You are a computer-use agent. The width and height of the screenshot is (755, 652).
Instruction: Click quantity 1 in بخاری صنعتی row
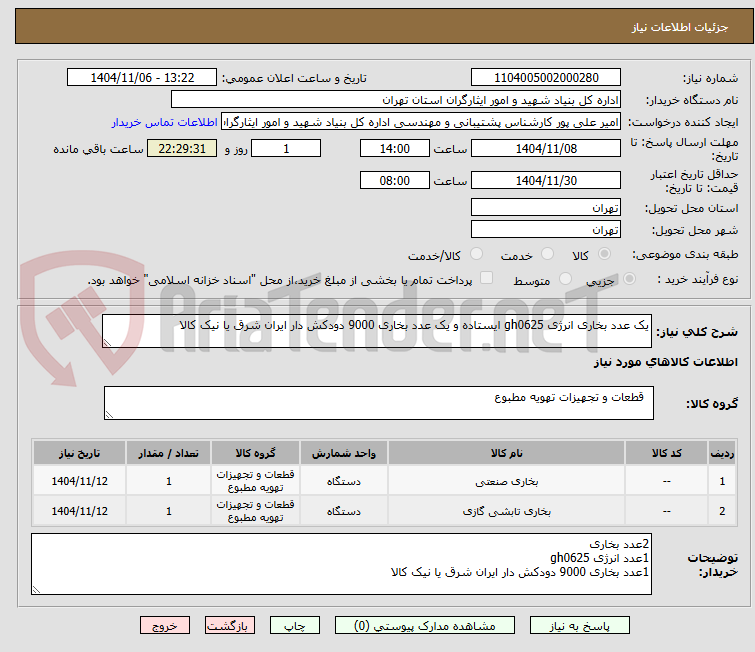(x=169, y=481)
